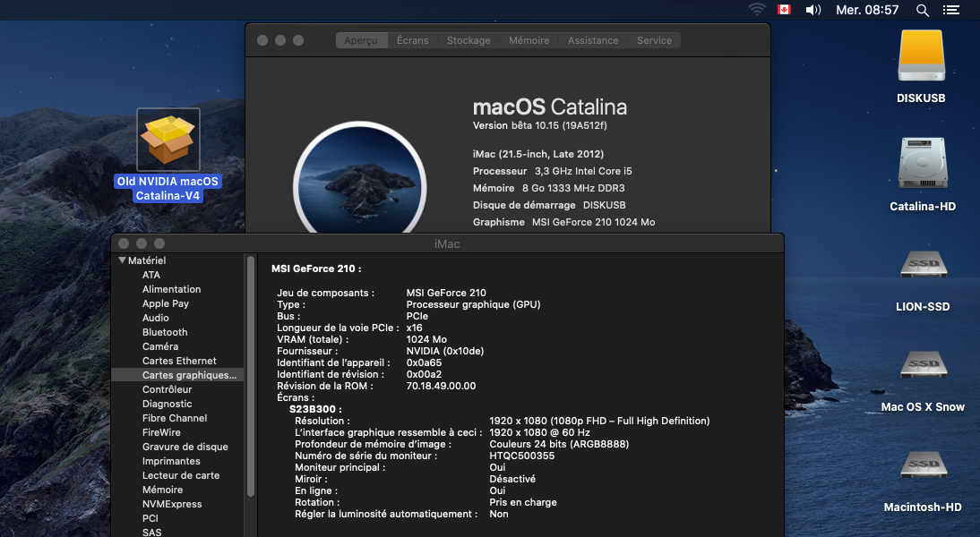Switch to the Aperçu tab
This screenshot has width=980, height=537.
tap(361, 40)
